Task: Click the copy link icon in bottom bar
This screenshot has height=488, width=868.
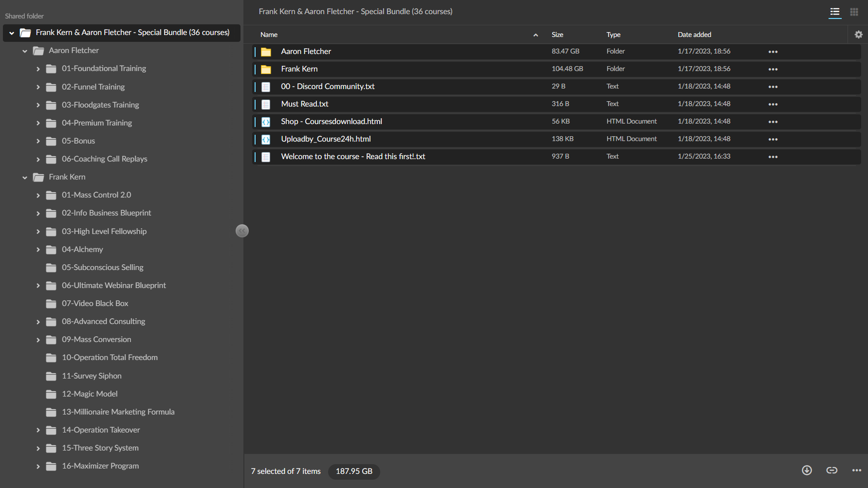Action: tap(832, 470)
